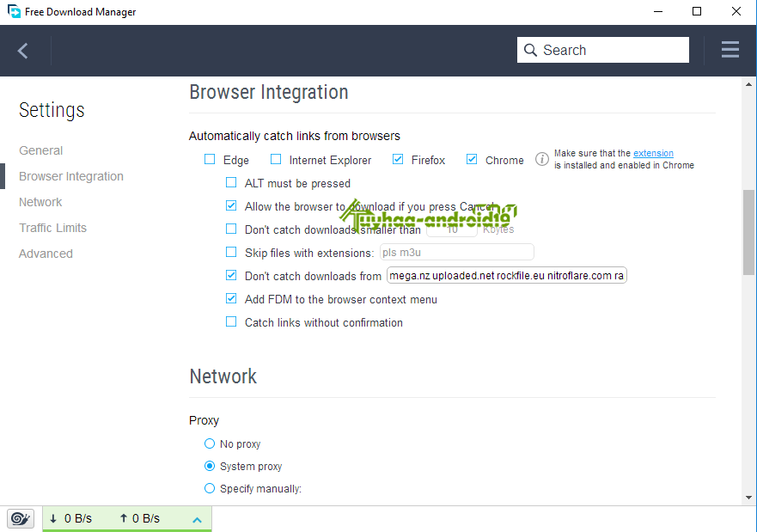Click the info icon beside the extension note
Viewport: 757px width, 532px height.
541,159
